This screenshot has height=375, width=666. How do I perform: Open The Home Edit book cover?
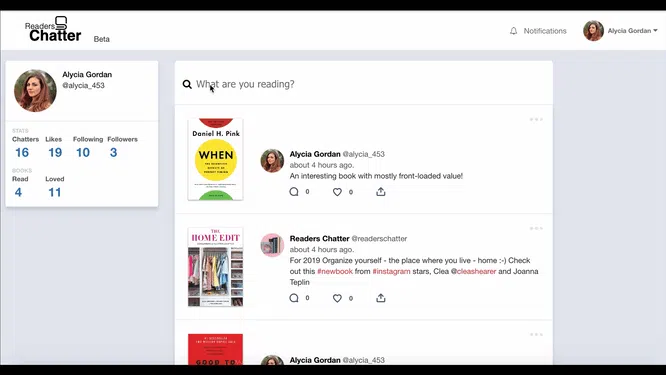coord(215,267)
